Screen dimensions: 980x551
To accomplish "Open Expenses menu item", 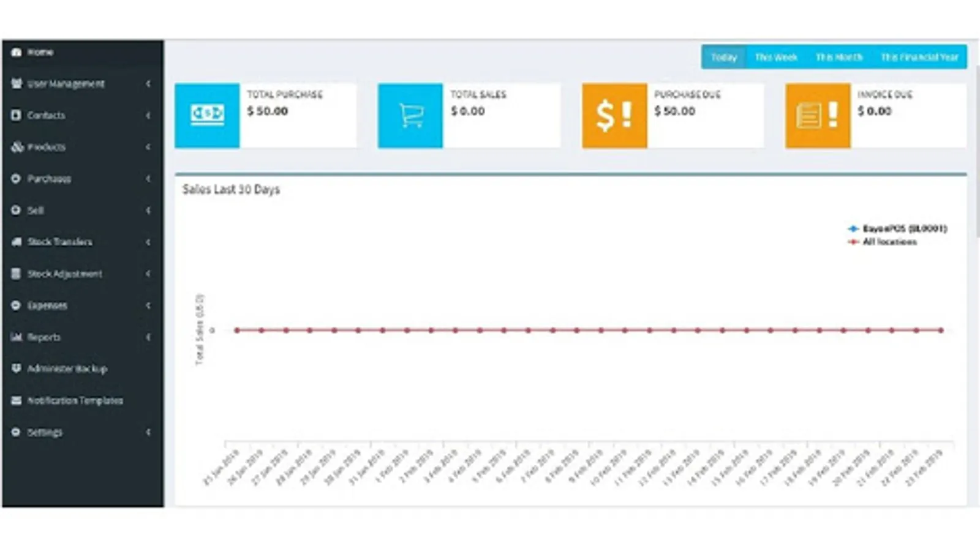I will [x=83, y=305].
